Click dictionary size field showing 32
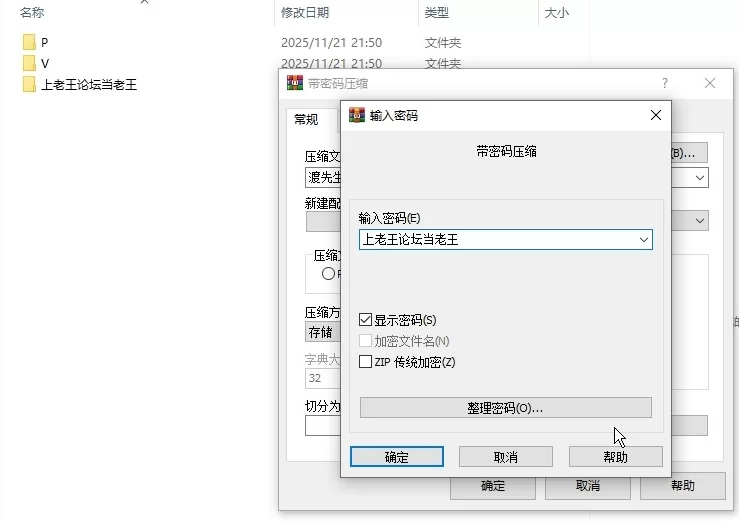 [323, 378]
